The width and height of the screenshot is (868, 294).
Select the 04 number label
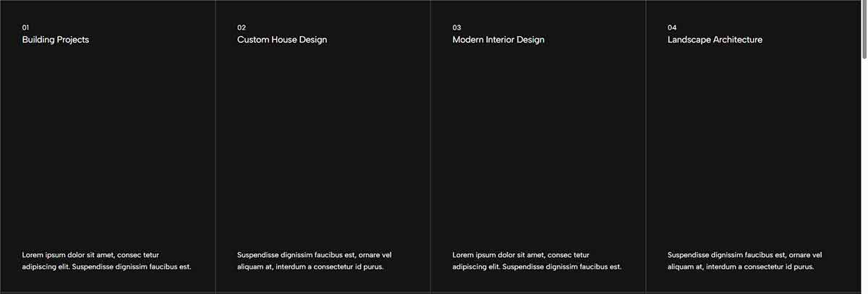[672, 28]
